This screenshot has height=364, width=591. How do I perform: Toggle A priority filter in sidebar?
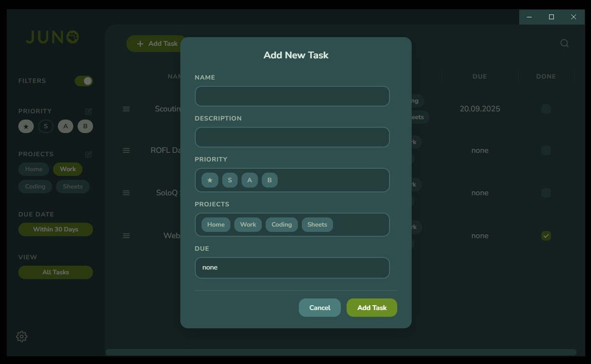[66, 126]
